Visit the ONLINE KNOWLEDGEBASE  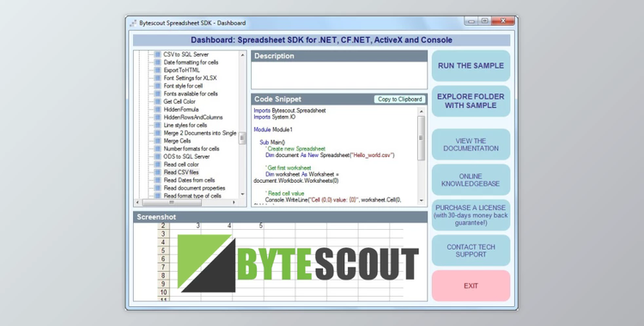(471, 180)
